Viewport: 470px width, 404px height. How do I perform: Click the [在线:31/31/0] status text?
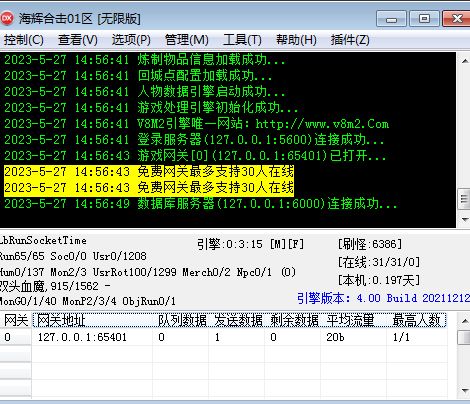pos(379,262)
